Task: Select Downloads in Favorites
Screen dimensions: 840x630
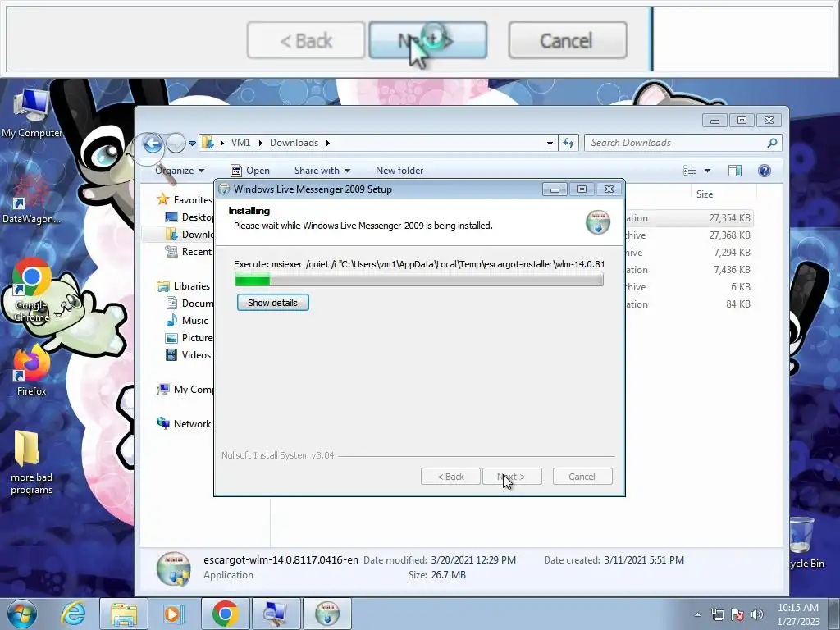Action: coord(189,234)
